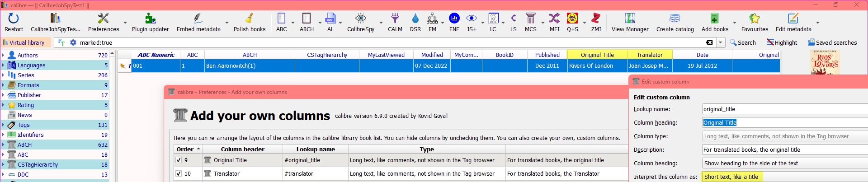868x182 pixels.
Task: Sort by ABC Numeric column header
Action: (156, 55)
